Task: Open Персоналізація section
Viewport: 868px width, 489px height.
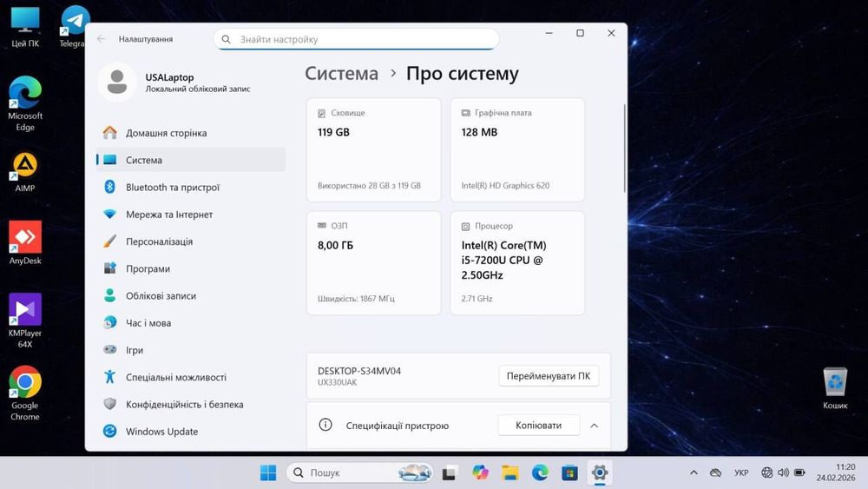Action: [191, 241]
